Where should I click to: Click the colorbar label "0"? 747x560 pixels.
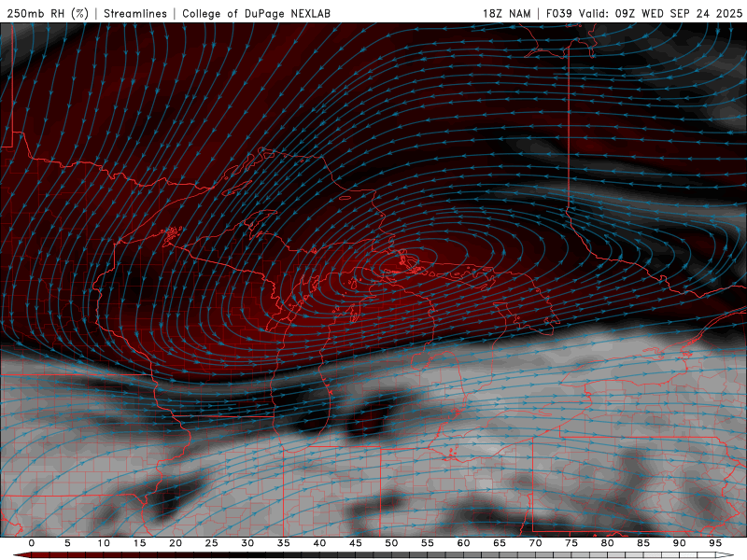tap(32, 543)
